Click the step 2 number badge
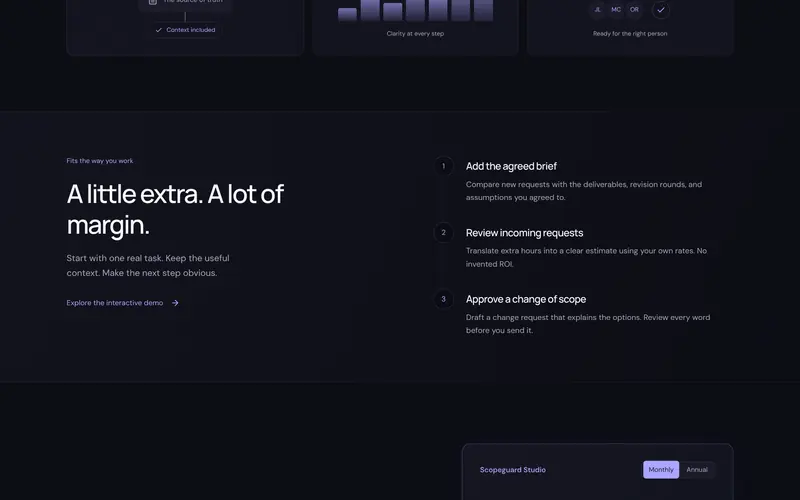Viewport: 800px width, 500px height. tap(443, 233)
